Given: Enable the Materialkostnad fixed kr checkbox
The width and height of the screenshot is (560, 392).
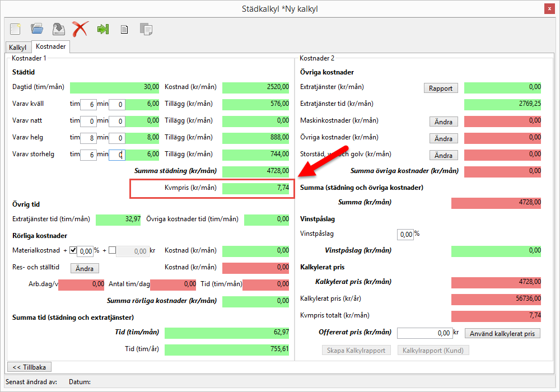Looking at the screenshot, I should tap(112, 251).
